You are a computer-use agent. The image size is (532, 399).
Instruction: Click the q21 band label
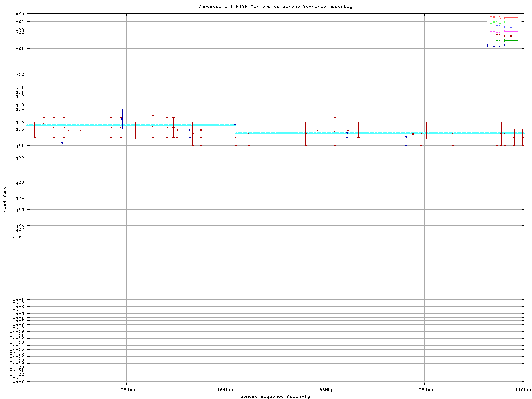[20, 146]
